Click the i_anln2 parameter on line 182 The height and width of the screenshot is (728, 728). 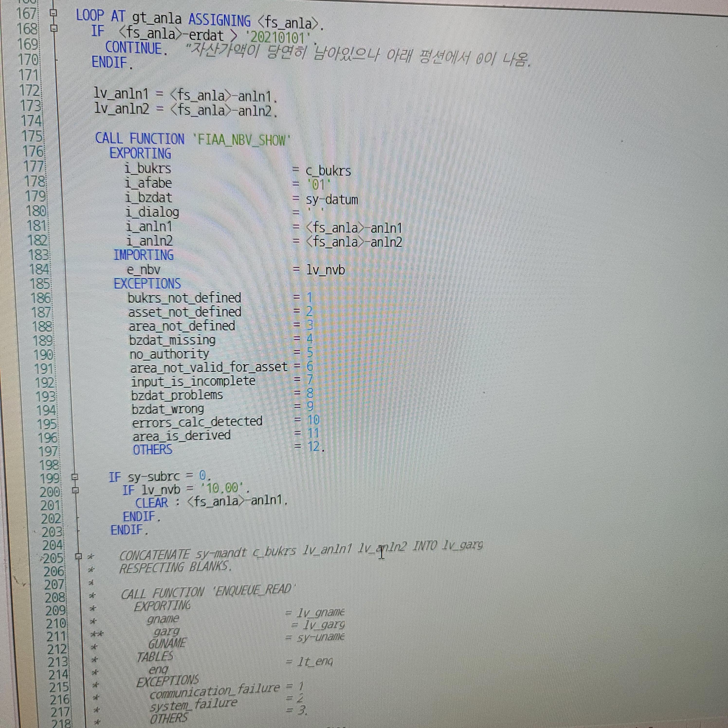[150, 241]
